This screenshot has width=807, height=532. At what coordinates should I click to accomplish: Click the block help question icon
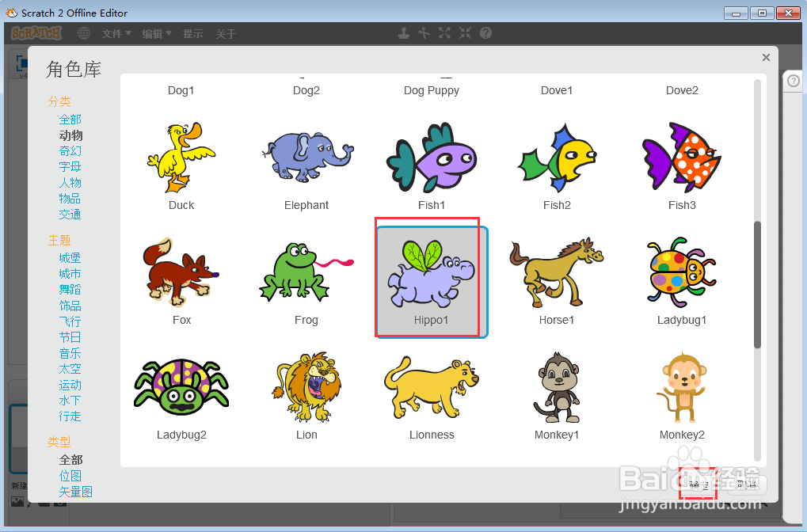click(485, 33)
